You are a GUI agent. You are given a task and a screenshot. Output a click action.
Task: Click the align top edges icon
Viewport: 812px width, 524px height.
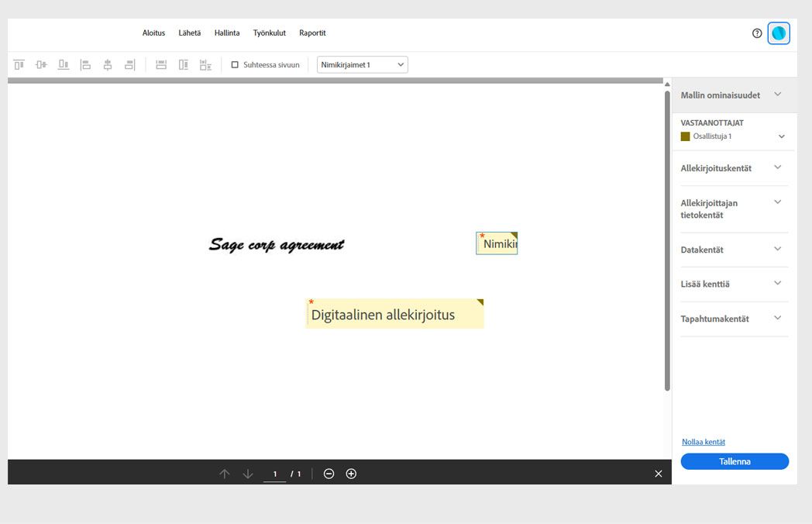[19, 65]
